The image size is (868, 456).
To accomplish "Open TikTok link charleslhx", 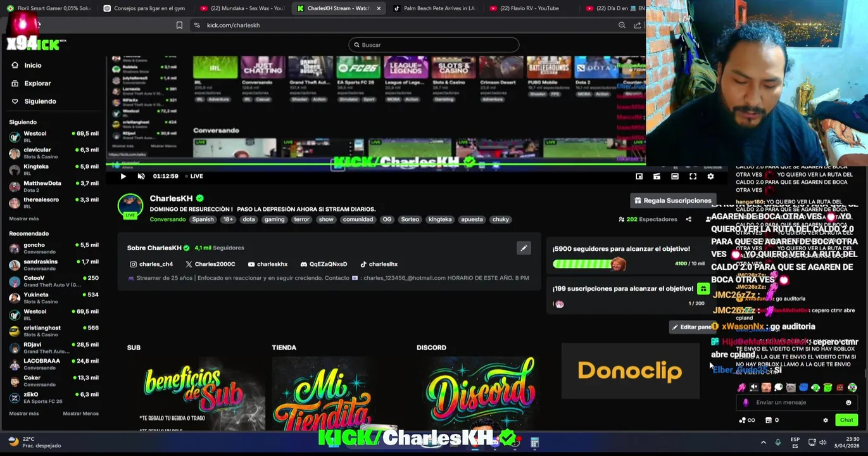I will (379, 264).
